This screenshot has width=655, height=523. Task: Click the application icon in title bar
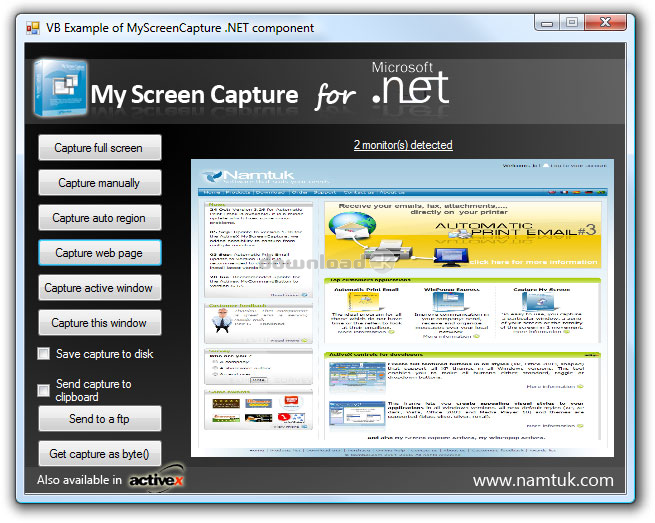pyautogui.click(x=33, y=28)
